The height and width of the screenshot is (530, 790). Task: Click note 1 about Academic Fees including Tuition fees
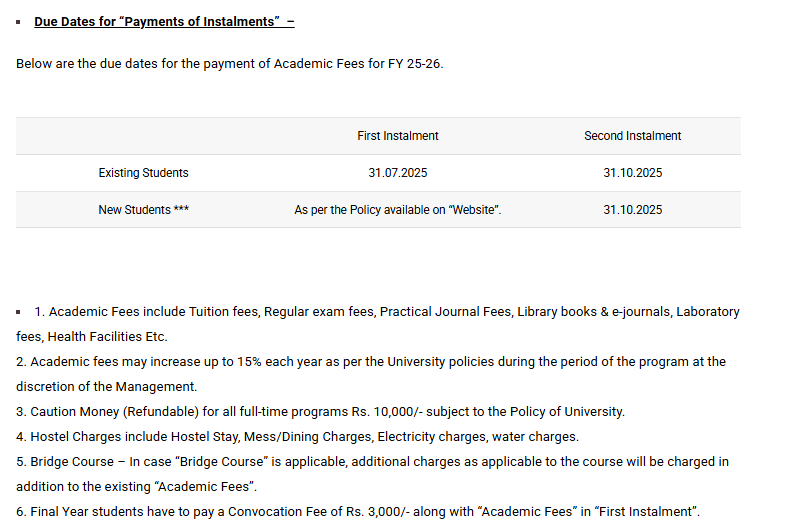390,312
